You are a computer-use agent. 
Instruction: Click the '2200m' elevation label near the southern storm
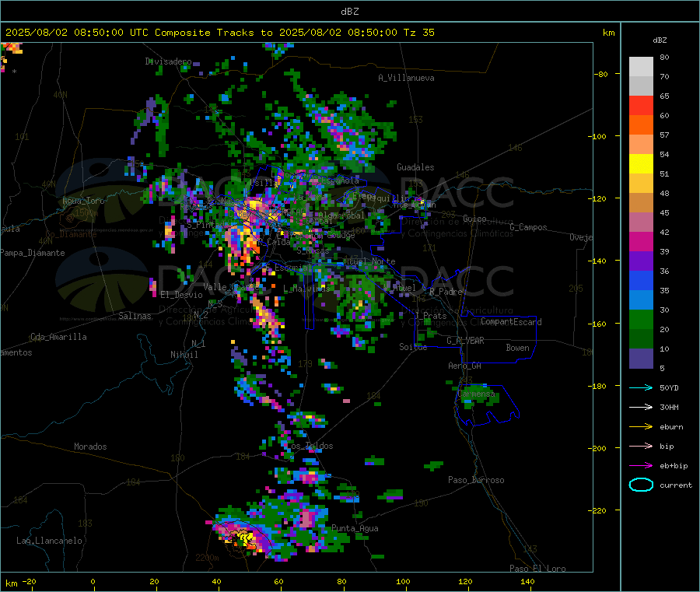(x=207, y=558)
